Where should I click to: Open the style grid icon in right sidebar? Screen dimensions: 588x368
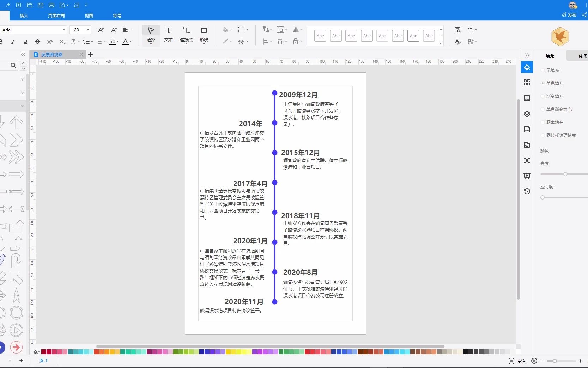[x=527, y=83]
